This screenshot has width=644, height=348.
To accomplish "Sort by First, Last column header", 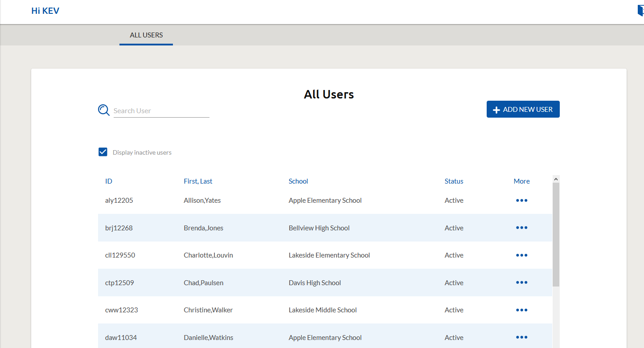I will pos(198,181).
